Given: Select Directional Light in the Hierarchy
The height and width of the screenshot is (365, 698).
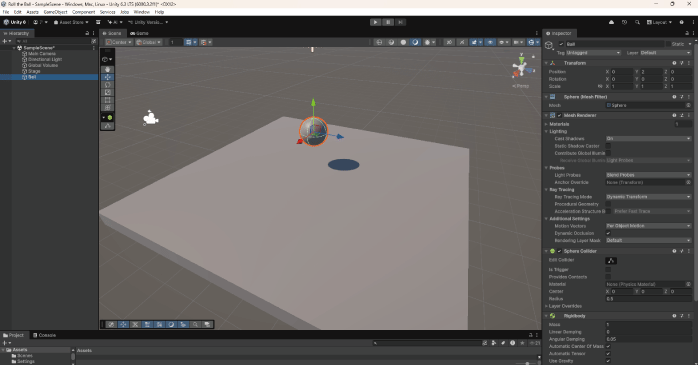Looking at the screenshot, I should [45, 60].
